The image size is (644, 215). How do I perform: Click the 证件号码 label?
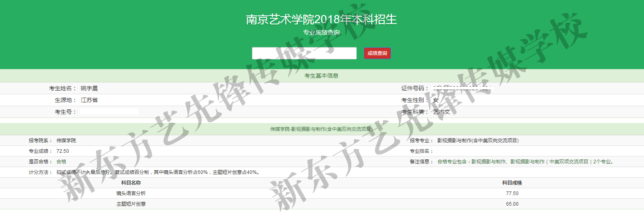(415, 88)
